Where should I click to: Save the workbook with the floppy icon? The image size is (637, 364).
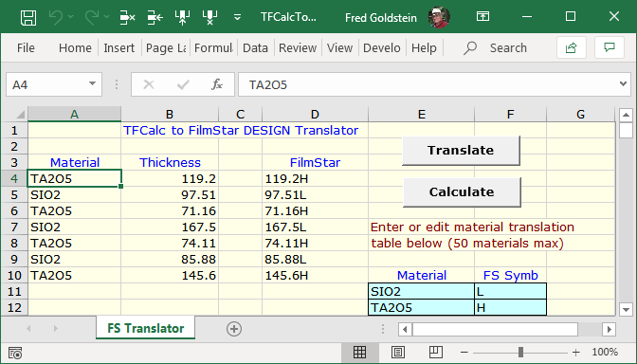[x=28, y=17]
